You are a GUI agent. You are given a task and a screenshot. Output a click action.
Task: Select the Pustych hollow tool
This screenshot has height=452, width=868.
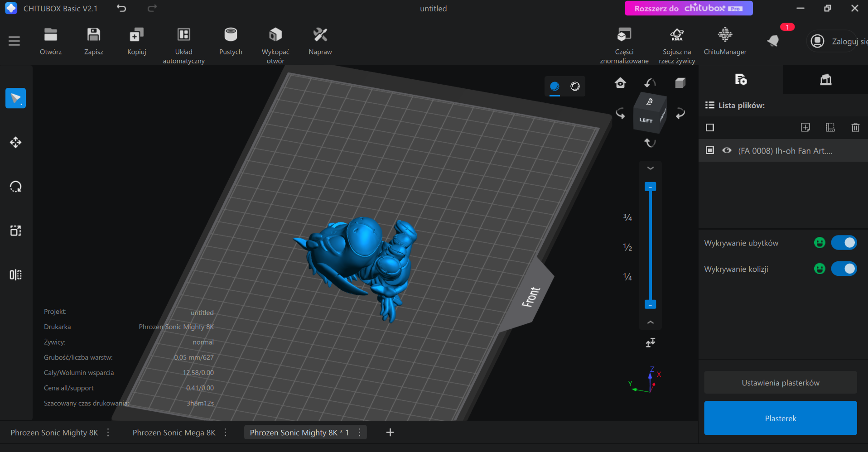click(x=231, y=42)
